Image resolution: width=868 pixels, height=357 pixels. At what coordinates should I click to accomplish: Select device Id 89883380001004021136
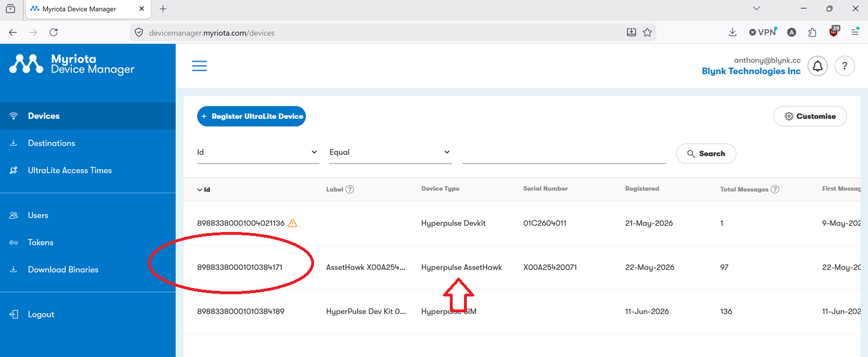coord(240,223)
